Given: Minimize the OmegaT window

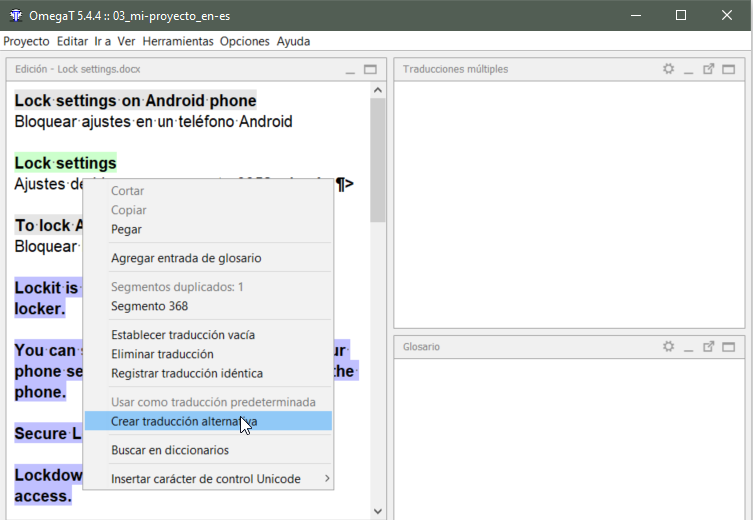Looking at the screenshot, I should (x=636, y=15).
